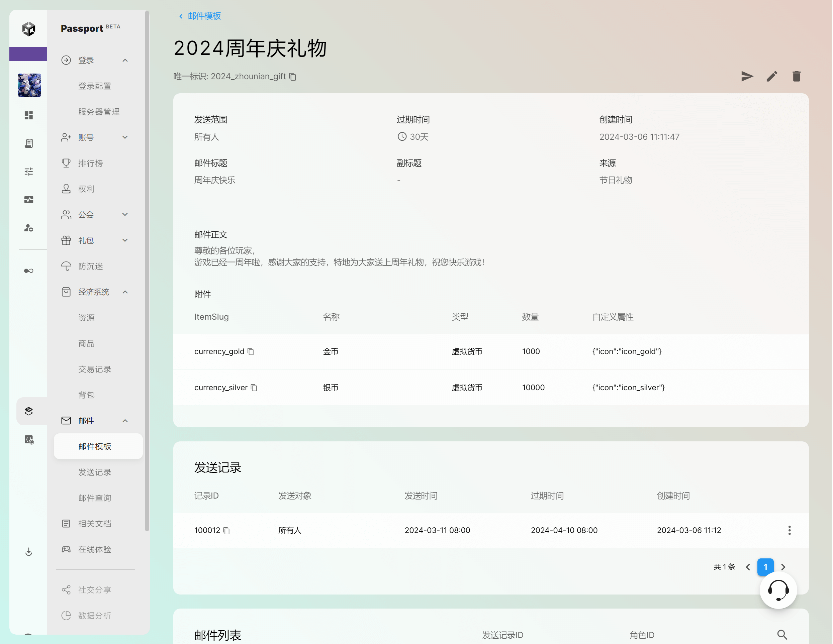The image size is (833, 644).
Task: Copy the currency_gold item slug
Action: [251, 351]
